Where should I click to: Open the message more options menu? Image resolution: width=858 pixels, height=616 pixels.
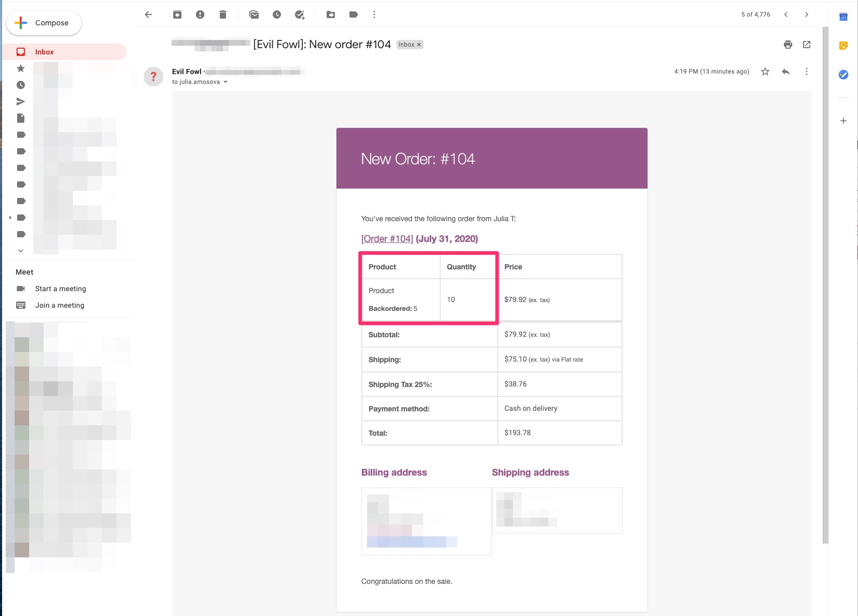(x=806, y=71)
